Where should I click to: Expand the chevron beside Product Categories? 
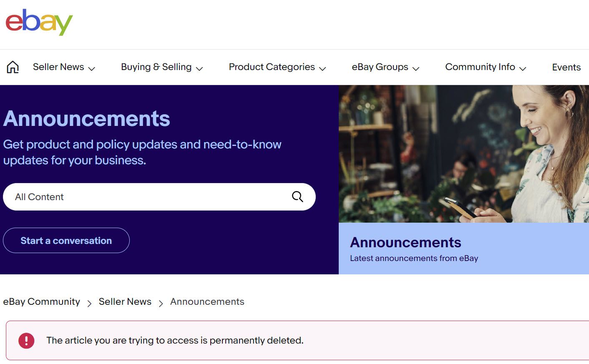click(x=322, y=69)
